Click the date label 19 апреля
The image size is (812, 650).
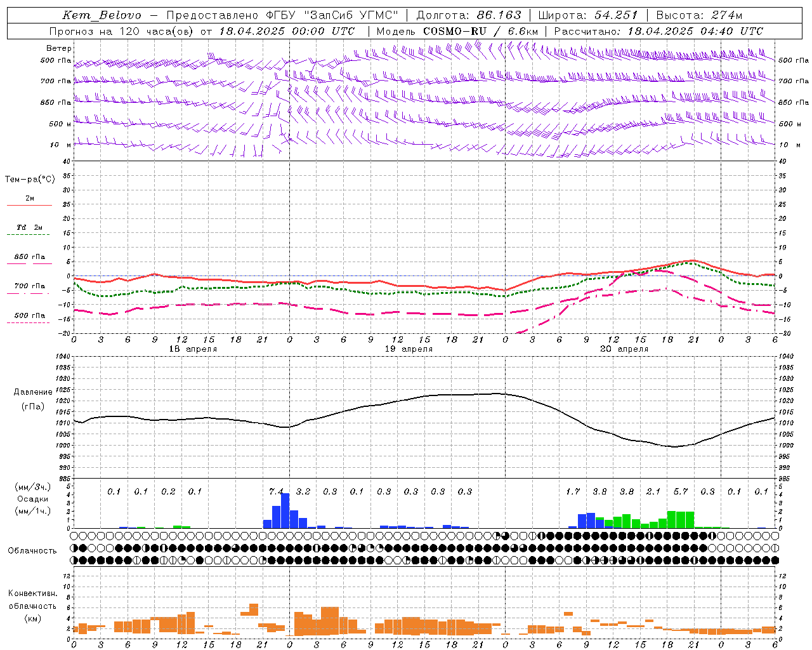[409, 349]
